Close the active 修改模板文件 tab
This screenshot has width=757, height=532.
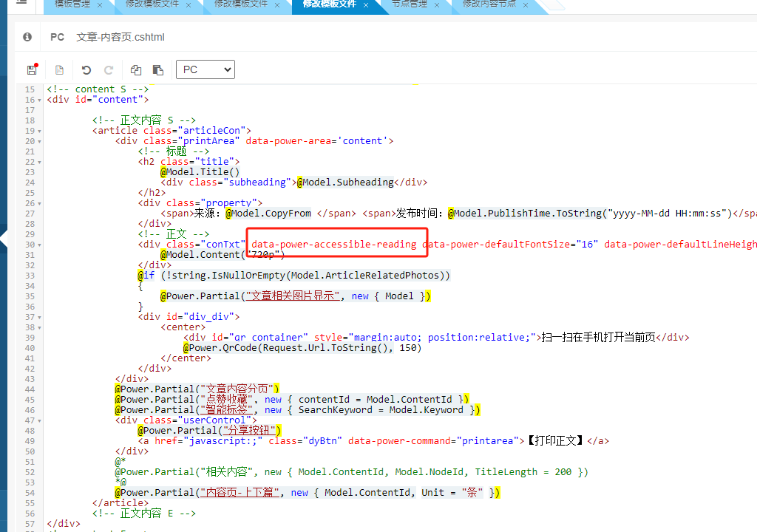(x=366, y=5)
